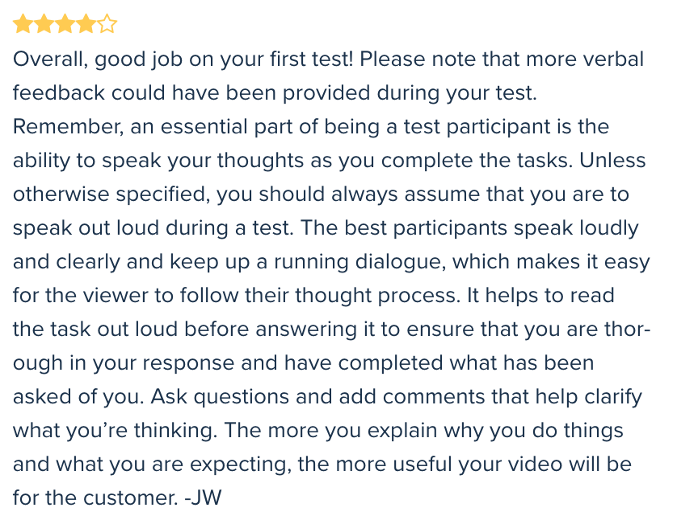Click the word 'feedback' on the second line
The height and width of the screenshot is (524, 678).
(59, 93)
